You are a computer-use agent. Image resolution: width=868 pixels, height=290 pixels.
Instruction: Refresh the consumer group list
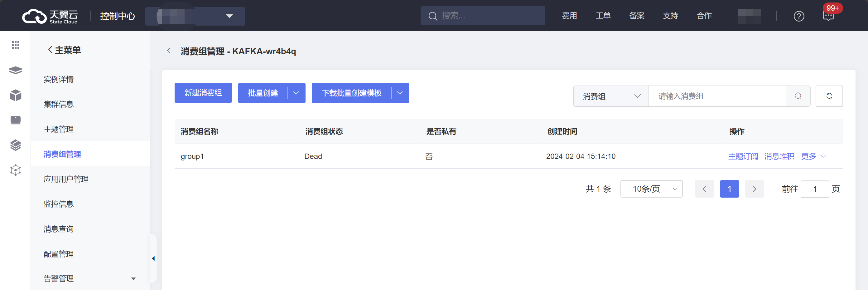(x=829, y=96)
